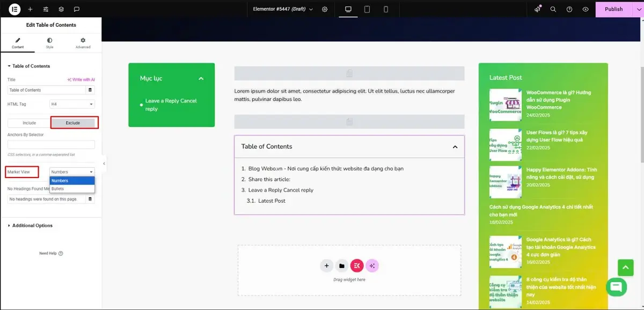The width and height of the screenshot is (644, 310).
Task: Switch to the Style tab
Action: (x=49, y=43)
